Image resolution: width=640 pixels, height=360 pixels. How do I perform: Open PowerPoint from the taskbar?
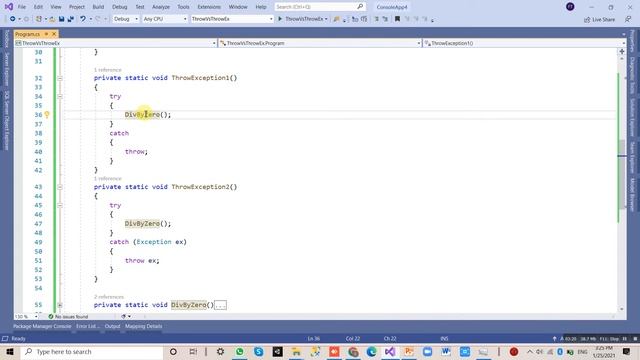point(409,351)
